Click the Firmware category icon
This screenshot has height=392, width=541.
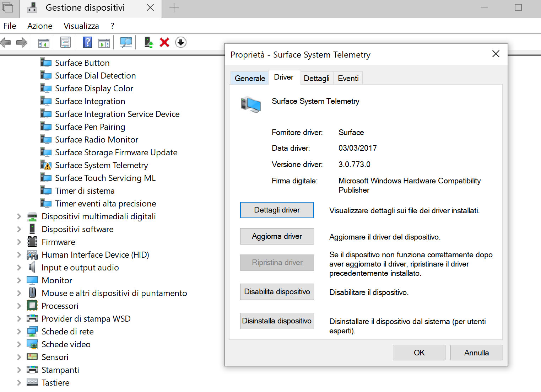click(32, 242)
